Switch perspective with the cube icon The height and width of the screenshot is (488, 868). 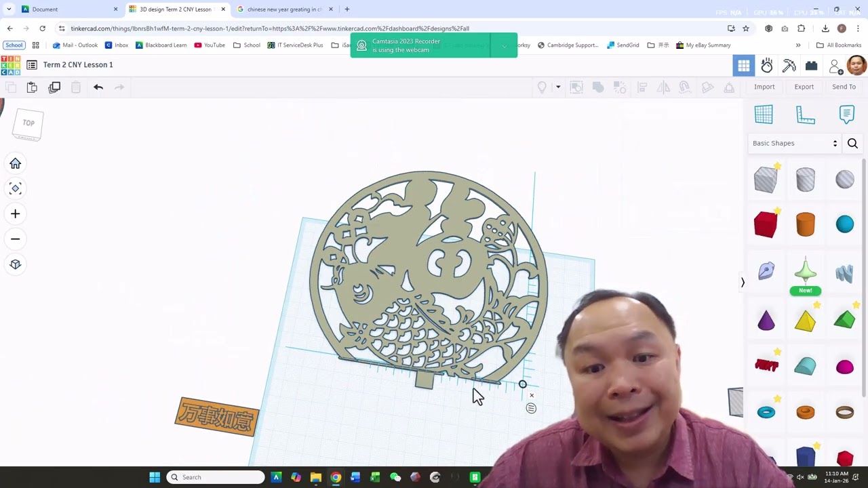point(15,264)
